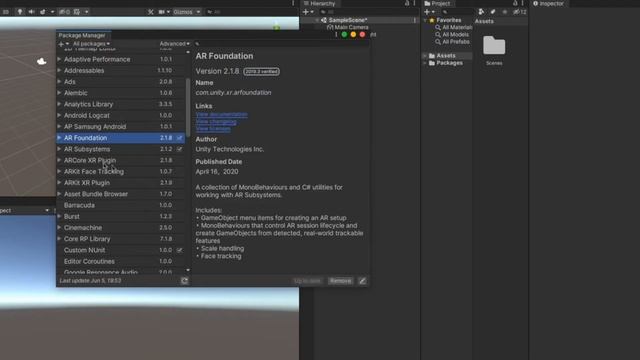Refresh the package list
Image resolution: width=640 pixels, height=360 pixels.
coord(184,281)
